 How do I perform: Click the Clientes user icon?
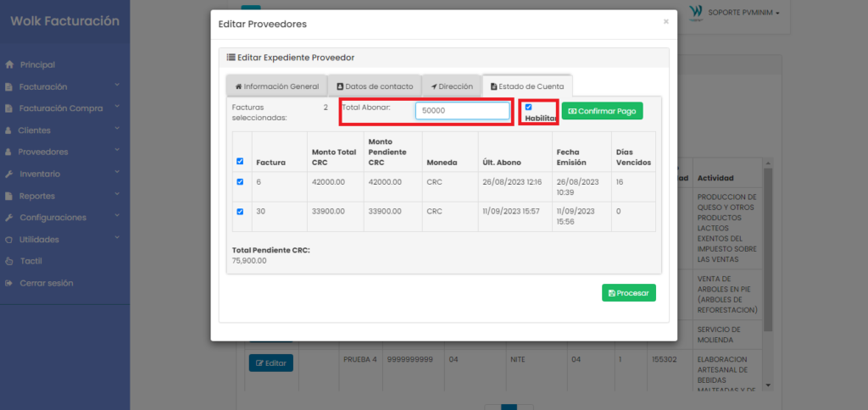coord(8,130)
